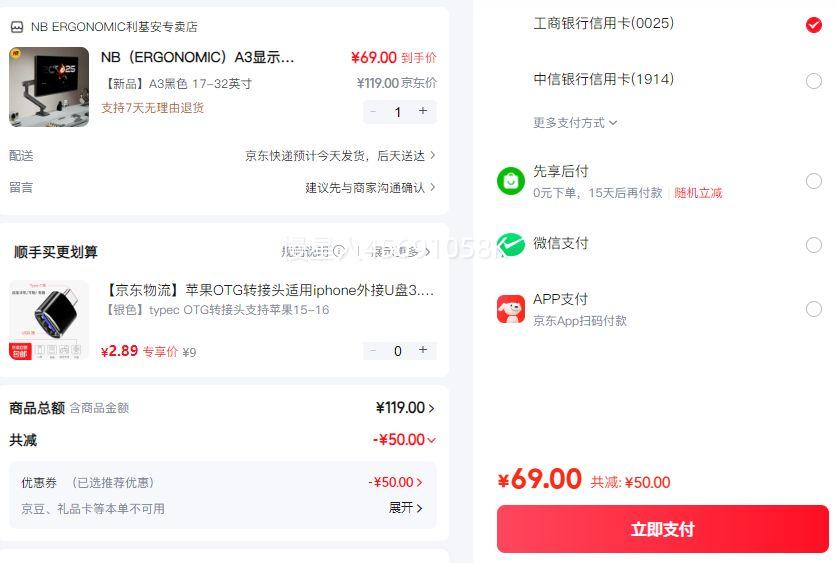Select 工商银行信用卡(0025) payment option
Screen dimensions: 836x563
813,25
